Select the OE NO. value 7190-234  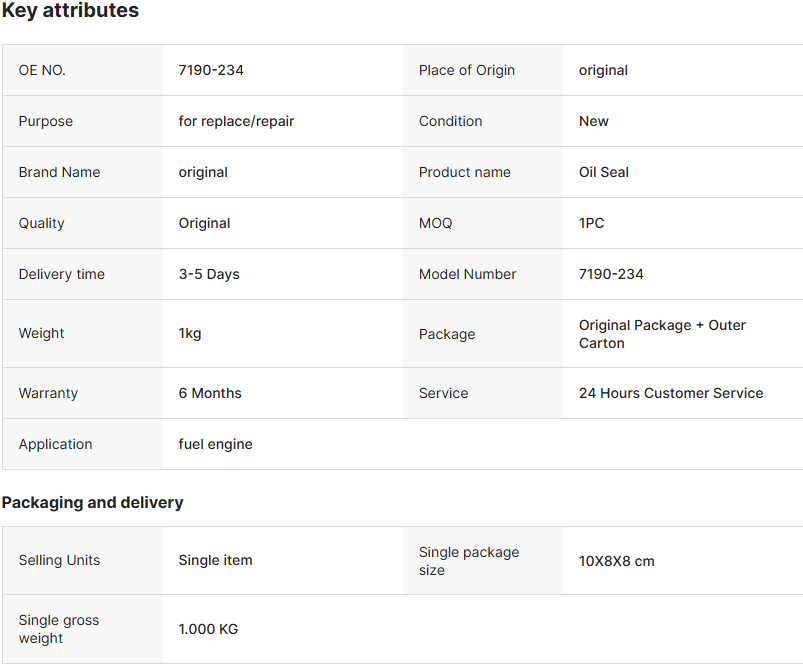pyautogui.click(x=210, y=70)
